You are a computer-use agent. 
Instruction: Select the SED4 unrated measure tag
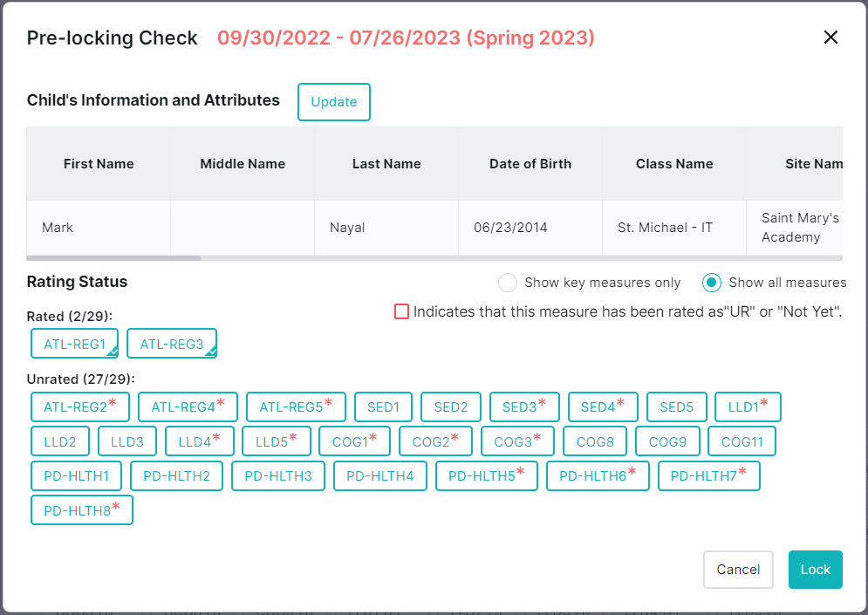tap(603, 407)
